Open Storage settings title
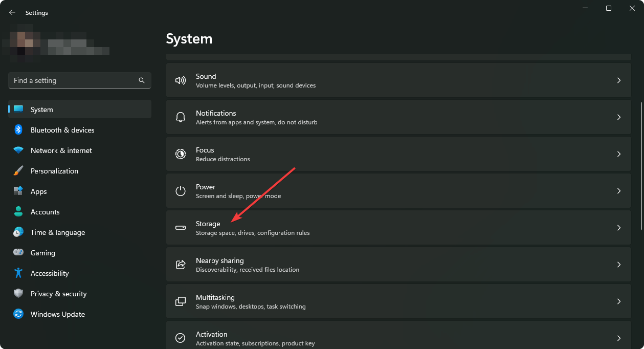This screenshot has height=349, width=644. (208, 224)
